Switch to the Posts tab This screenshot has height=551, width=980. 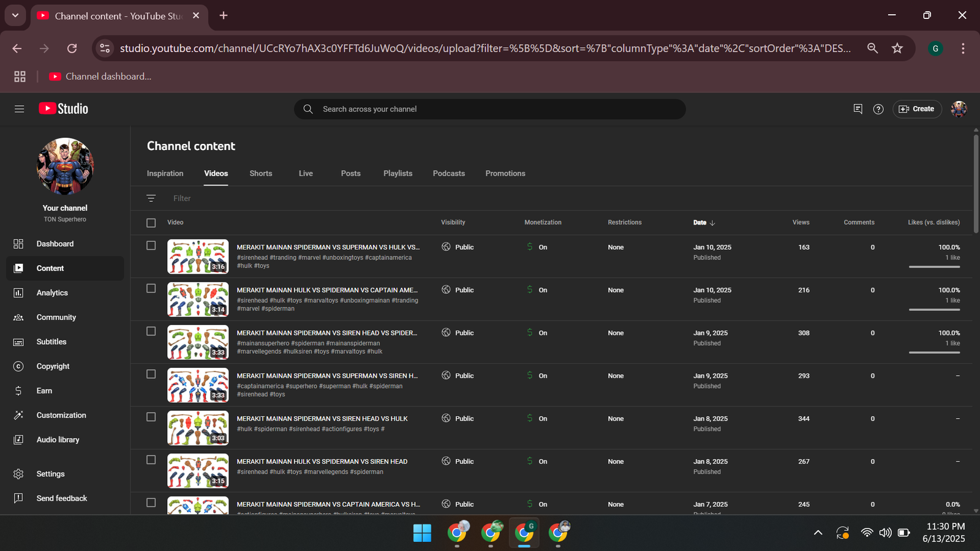[x=350, y=174]
